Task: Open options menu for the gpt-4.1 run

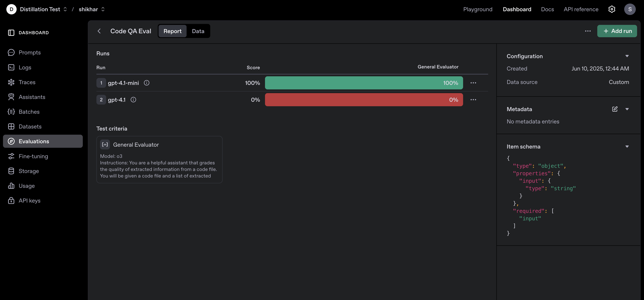Action: [474, 100]
